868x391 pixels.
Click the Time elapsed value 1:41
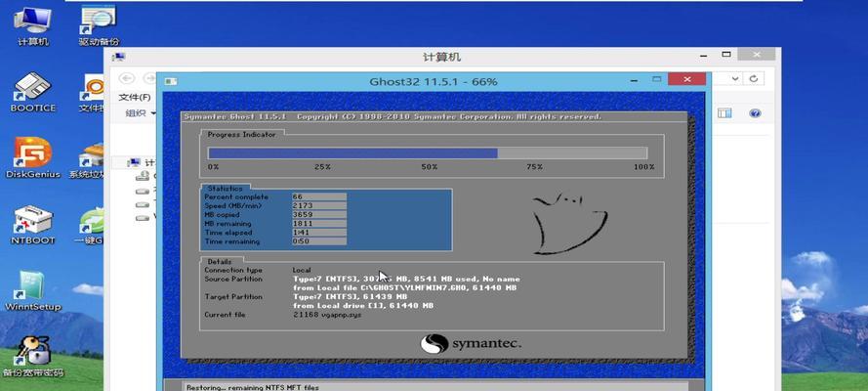click(319, 232)
